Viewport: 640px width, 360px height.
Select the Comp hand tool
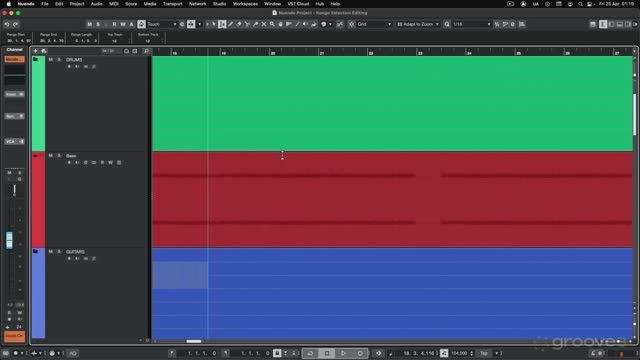click(280, 24)
